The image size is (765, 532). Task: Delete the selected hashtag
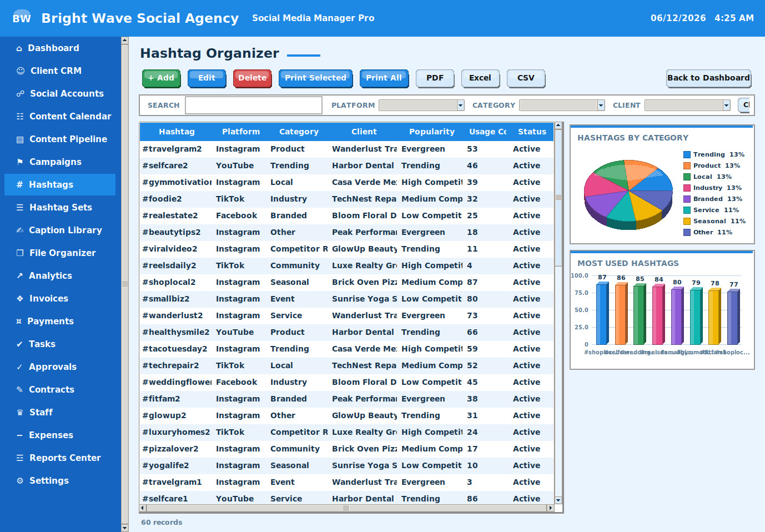pos(252,78)
